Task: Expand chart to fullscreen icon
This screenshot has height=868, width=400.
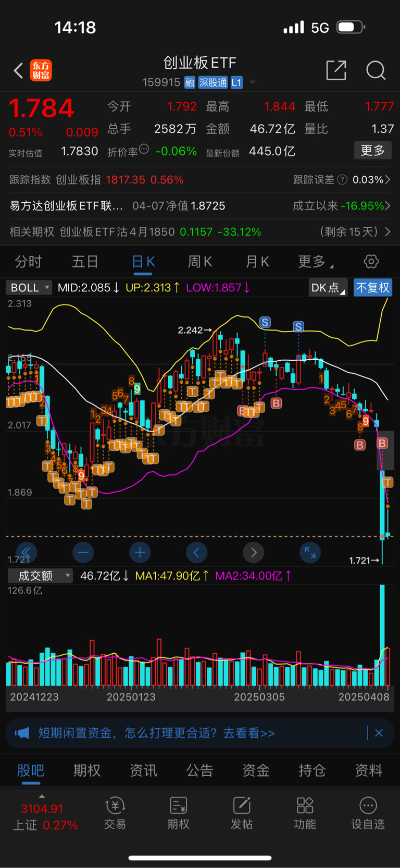Action: (x=310, y=553)
